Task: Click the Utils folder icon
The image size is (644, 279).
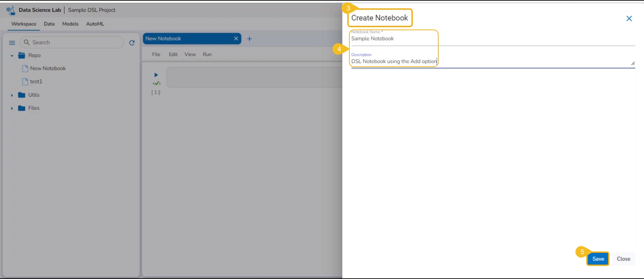Action: pos(22,95)
